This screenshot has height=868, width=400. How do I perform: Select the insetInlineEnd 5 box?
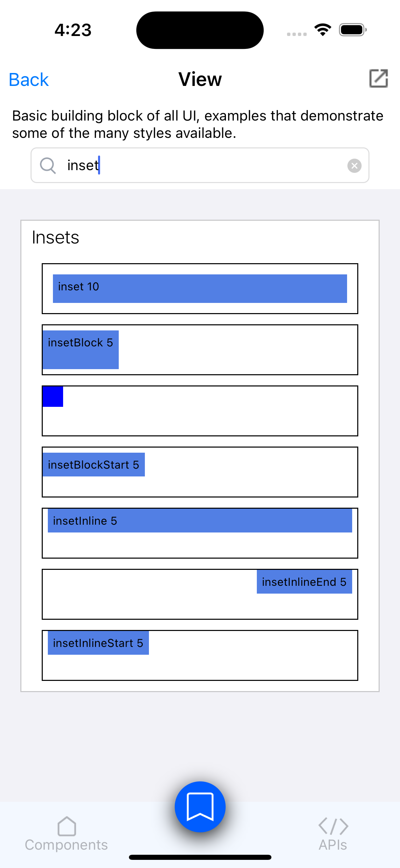(x=304, y=582)
